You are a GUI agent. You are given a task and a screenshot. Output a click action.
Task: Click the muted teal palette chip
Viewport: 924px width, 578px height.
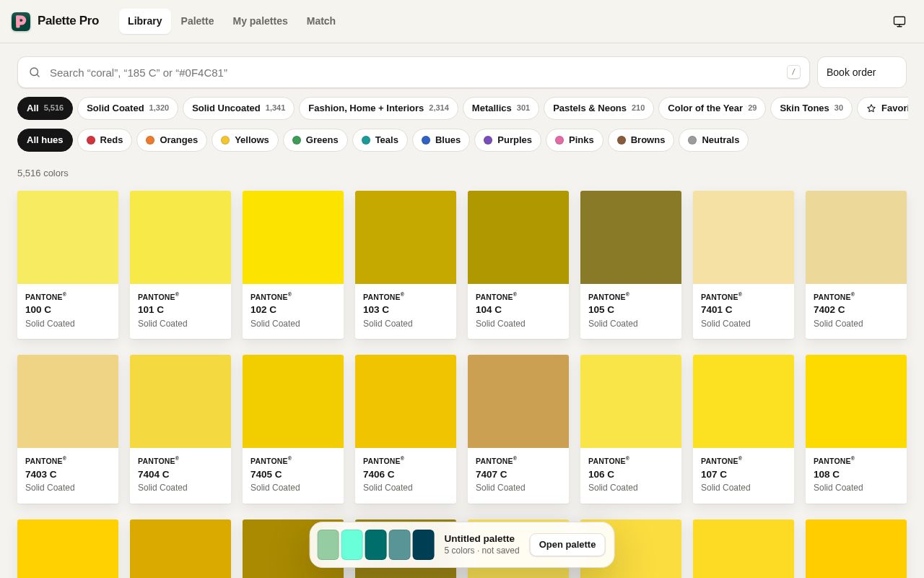pyautogui.click(x=400, y=545)
